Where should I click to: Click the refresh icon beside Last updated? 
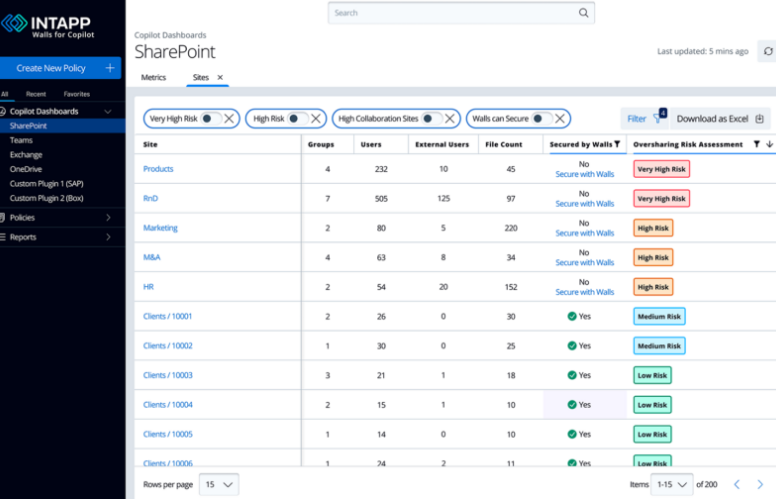coord(766,51)
